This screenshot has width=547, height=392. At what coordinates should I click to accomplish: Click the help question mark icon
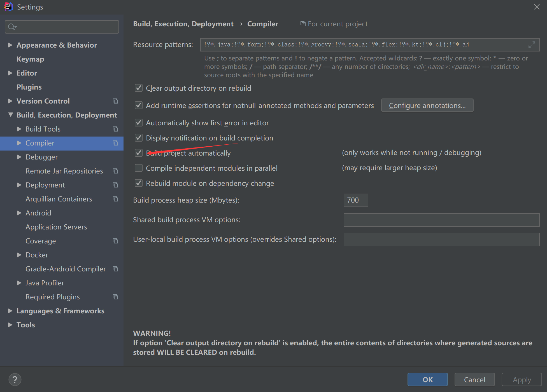[x=15, y=380]
